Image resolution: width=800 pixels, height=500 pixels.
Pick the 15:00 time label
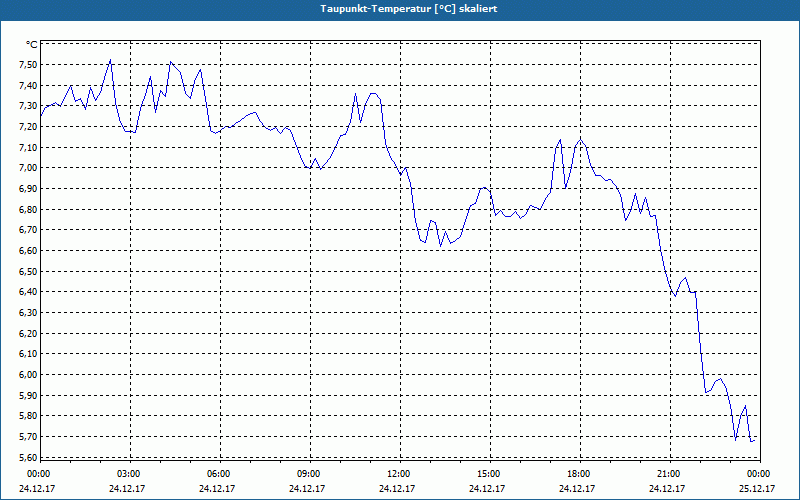click(488, 474)
